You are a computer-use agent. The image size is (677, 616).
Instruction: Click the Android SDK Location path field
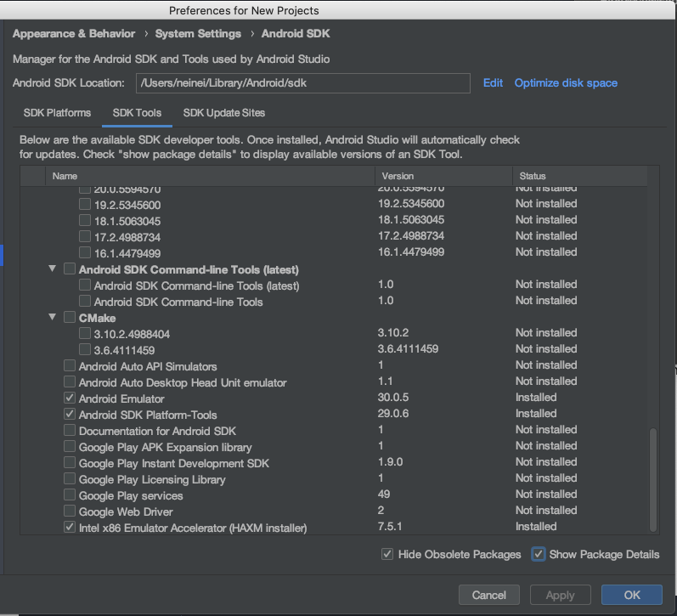(x=302, y=83)
